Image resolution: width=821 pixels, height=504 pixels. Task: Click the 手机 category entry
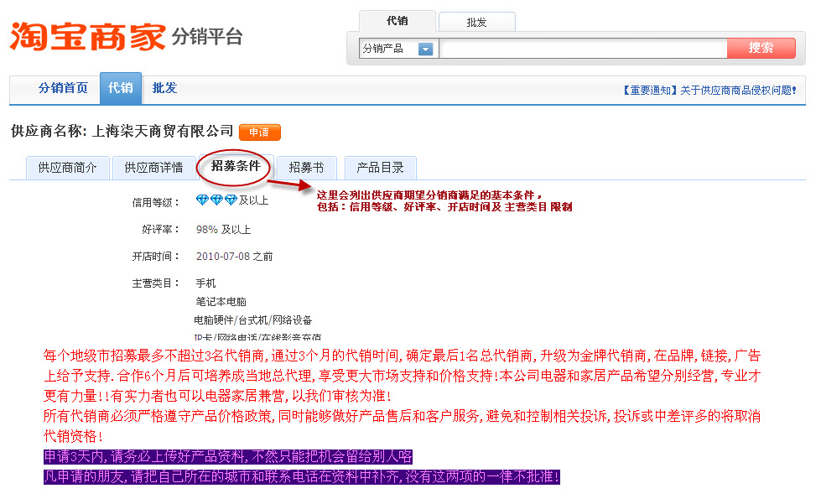click(x=205, y=283)
